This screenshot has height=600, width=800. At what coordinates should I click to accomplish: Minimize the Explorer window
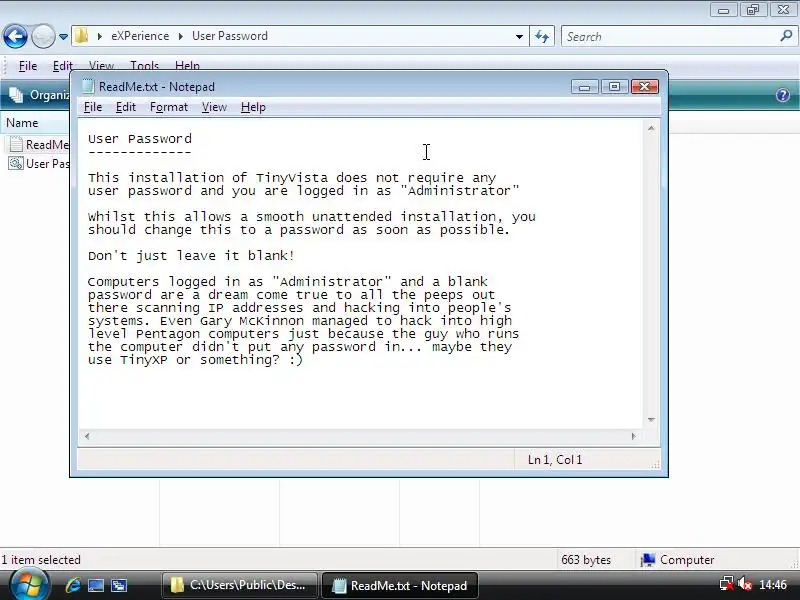pyautogui.click(x=723, y=10)
